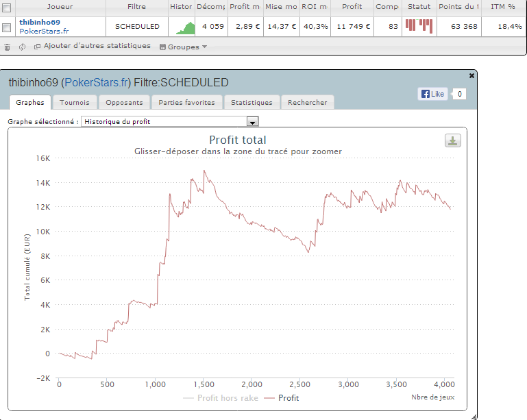Click the Profit total chart title
527x420 pixels.
click(x=238, y=140)
